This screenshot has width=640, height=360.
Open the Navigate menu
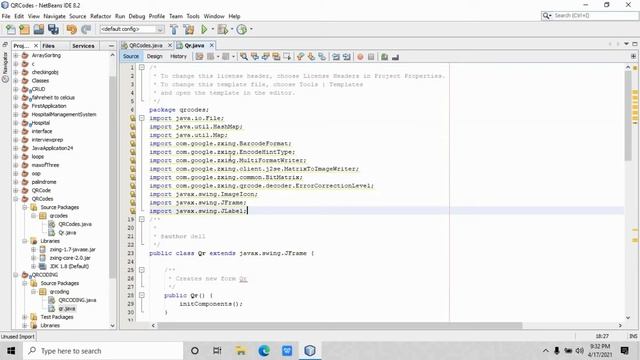(54, 16)
